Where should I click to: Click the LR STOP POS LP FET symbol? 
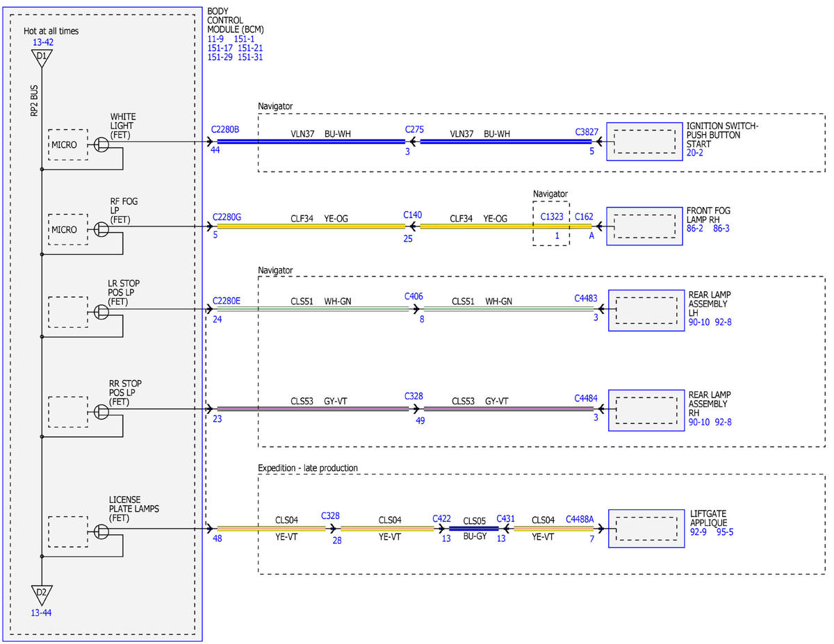click(101, 312)
